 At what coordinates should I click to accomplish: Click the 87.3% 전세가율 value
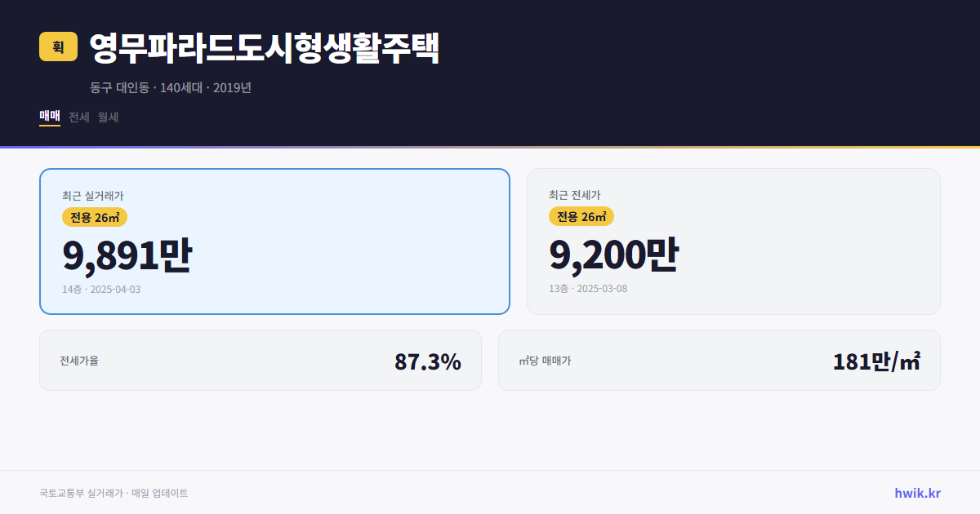click(x=428, y=361)
